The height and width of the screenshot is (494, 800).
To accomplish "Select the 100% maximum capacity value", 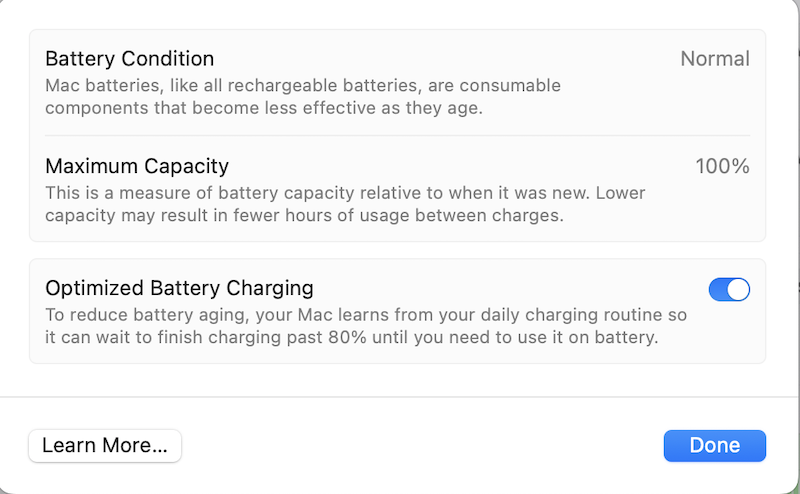I will coord(722,166).
